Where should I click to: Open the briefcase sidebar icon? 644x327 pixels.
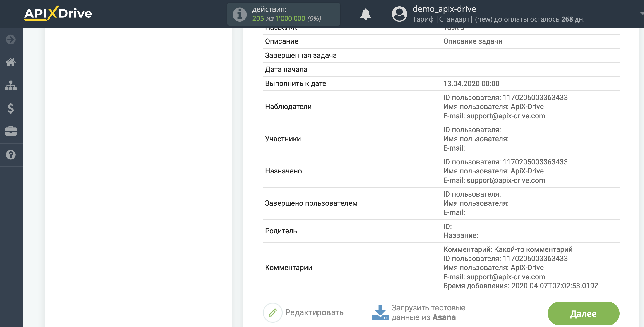pyautogui.click(x=11, y=131)
